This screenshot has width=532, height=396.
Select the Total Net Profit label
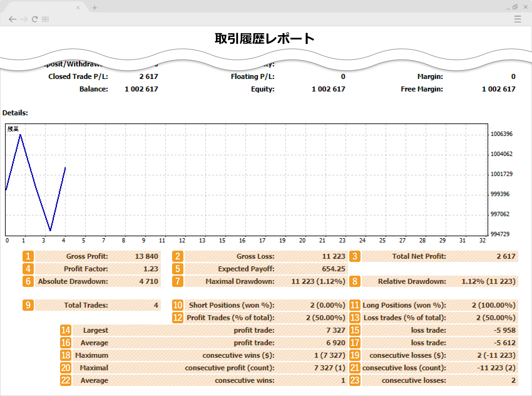tap(419, 256)
